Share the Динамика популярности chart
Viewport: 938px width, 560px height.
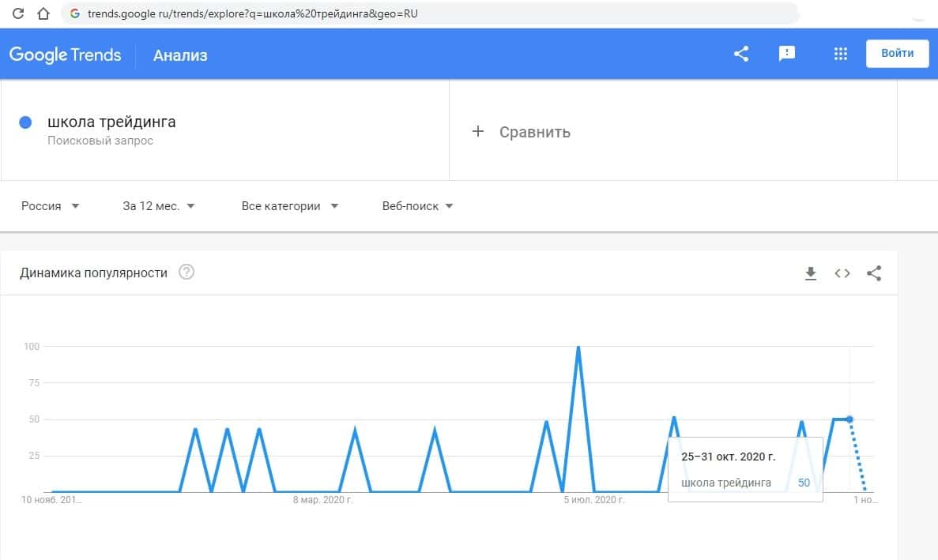coord(874,273)
